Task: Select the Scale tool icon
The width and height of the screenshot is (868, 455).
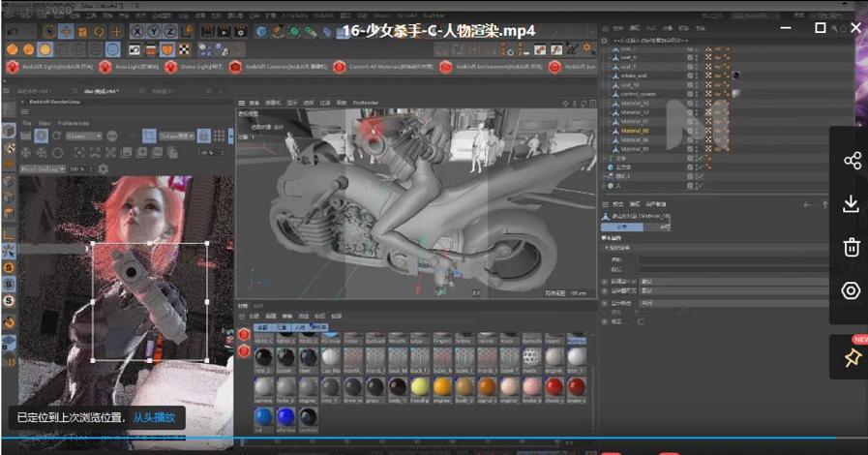Action: (82, 32)
